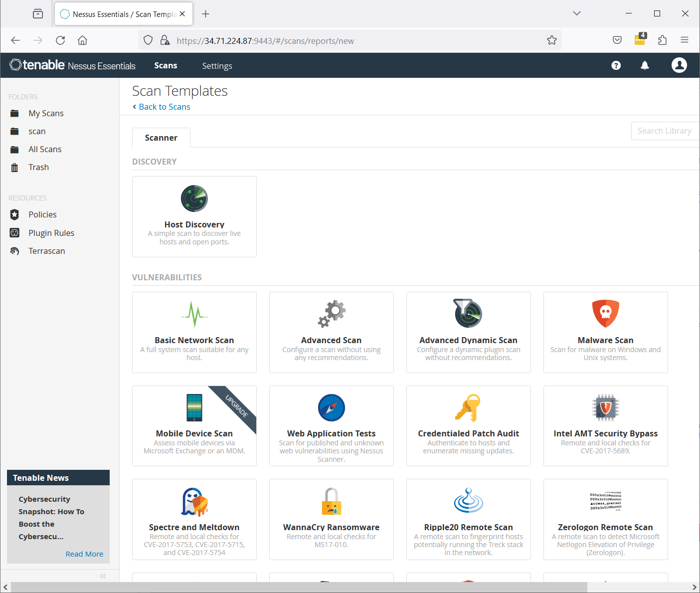Screen dimensions: 700x593
Task: Open the Plugin Rules resource page
Action: click(51, 233)
